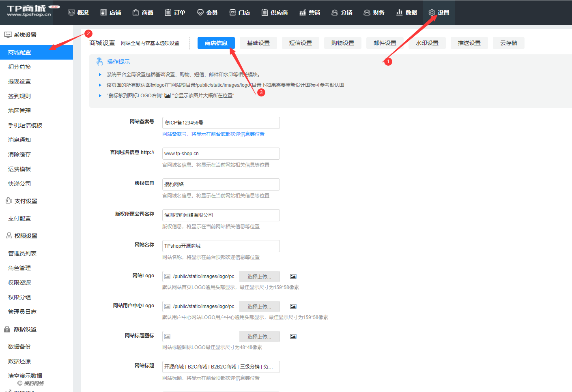Switch to the 水印设置 tab

click(x=427, y=43)
